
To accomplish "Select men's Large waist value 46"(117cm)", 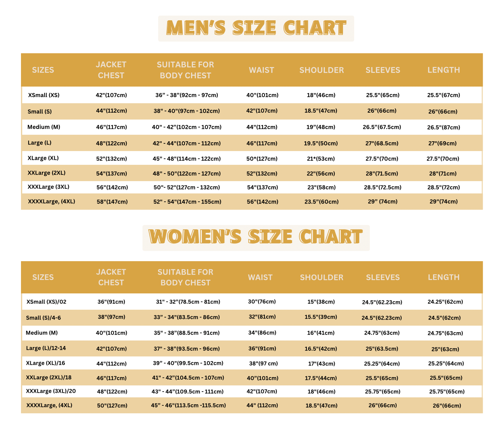I will coord(262,143).
